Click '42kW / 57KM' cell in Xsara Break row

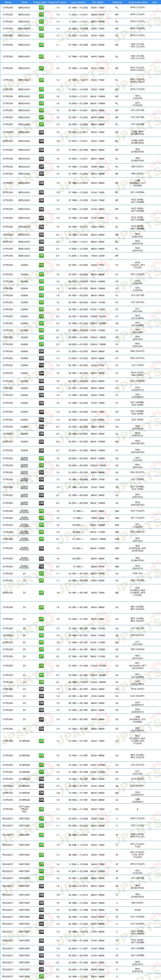tap(97, 479)
